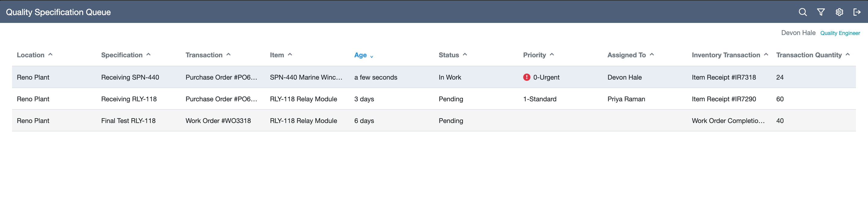Open the settings gear icon
Viewport: 868px width, 199px height.
pos(839,12)
